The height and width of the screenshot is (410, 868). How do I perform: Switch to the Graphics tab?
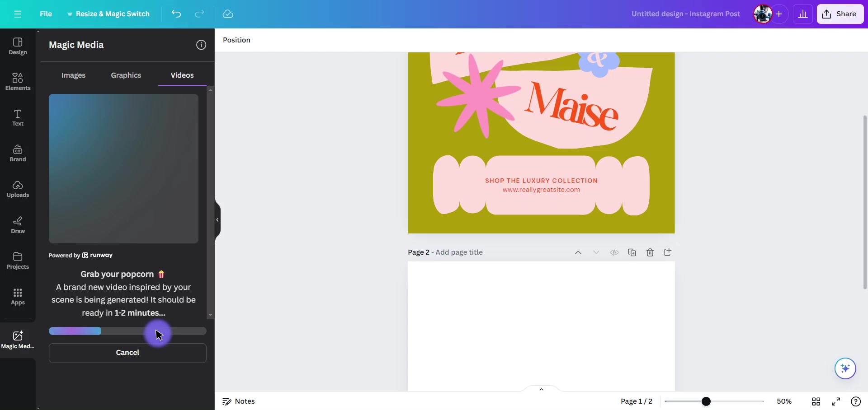click(126, 75)
